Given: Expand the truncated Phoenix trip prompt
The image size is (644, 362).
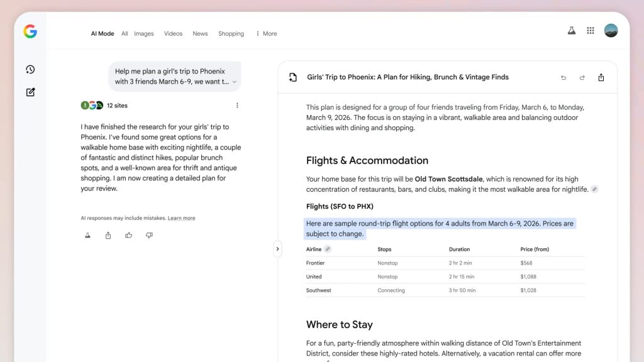Looking at the screenshot, I should pyautogui.click(x=235, y=82).
